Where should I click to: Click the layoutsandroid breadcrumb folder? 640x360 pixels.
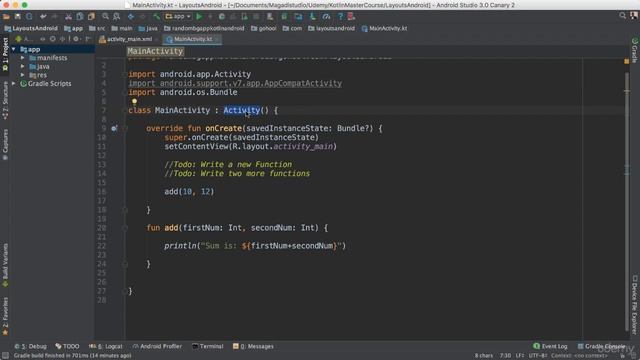331,28
